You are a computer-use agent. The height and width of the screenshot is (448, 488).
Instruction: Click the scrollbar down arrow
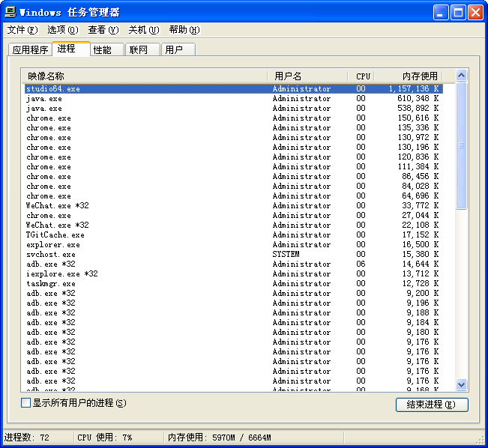click(x=461, y=385)
